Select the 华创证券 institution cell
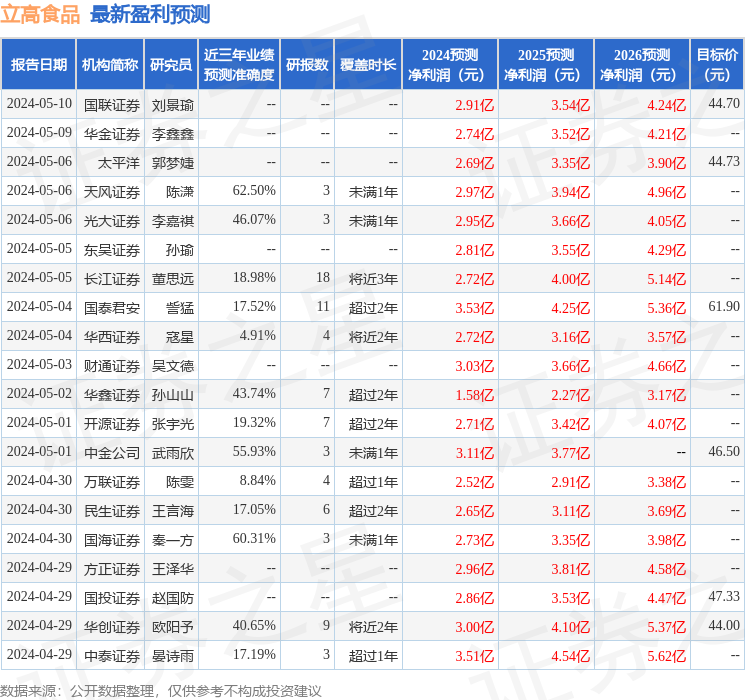The height and width of the screenshot is (700, 745). point(112,627)
